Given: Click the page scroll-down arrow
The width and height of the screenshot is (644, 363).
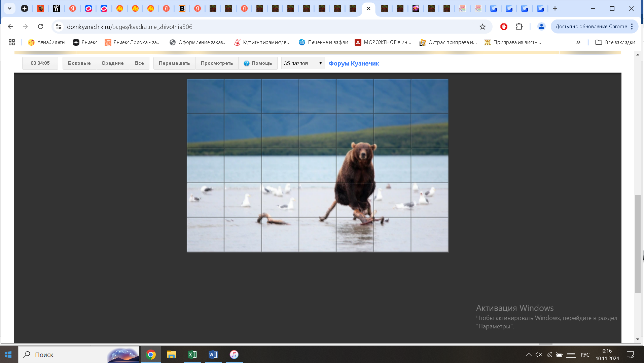Looking at the screenshot, I should point(638,339).
